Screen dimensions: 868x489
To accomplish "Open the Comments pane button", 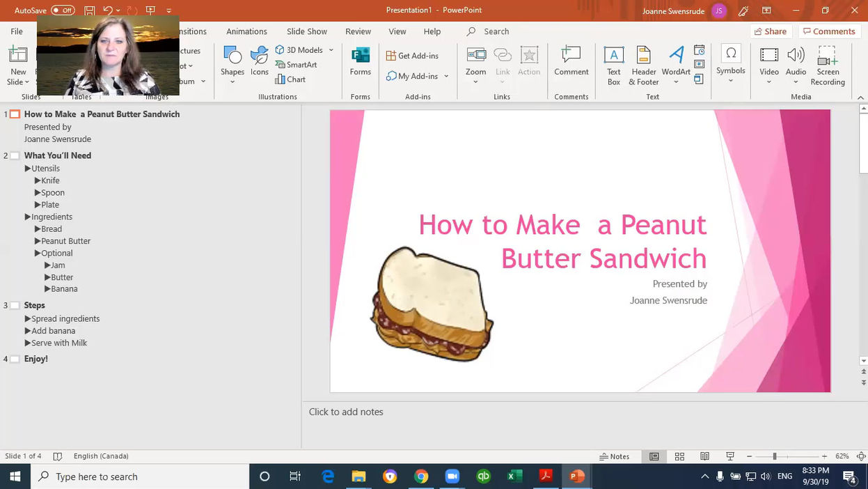I will 828,31.
